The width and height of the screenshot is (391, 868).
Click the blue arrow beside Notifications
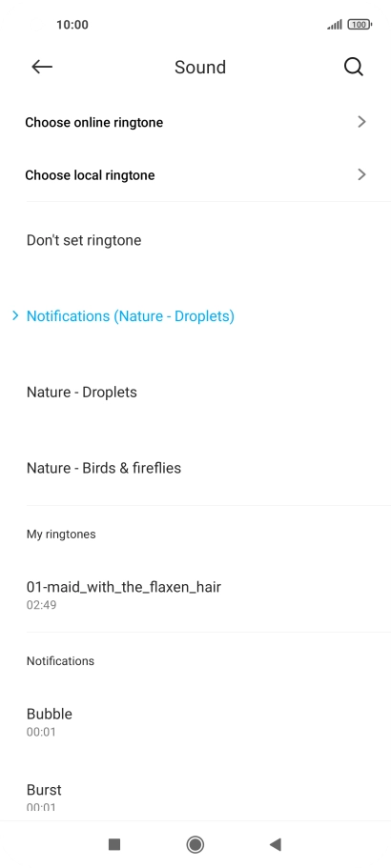pyautogui.click(x=15, y=315)
